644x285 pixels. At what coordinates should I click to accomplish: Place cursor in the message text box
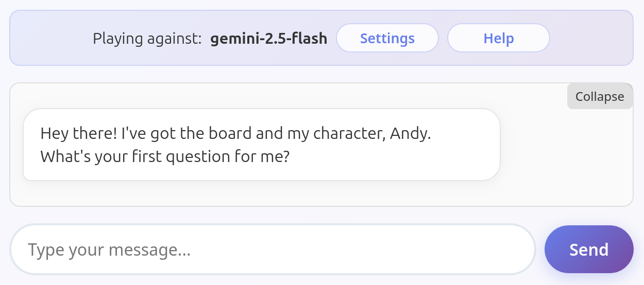pos(273,250)
